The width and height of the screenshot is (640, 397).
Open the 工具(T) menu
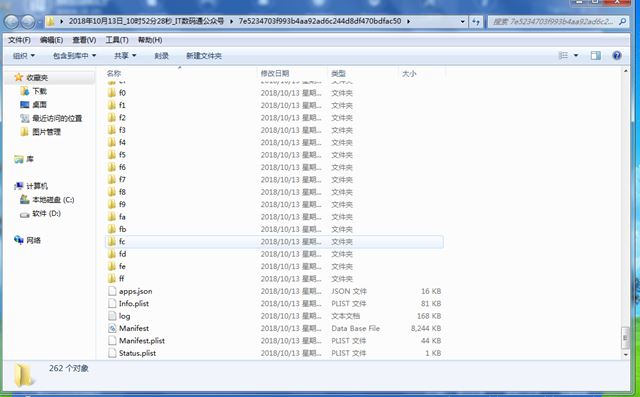[x=117, y=40]
